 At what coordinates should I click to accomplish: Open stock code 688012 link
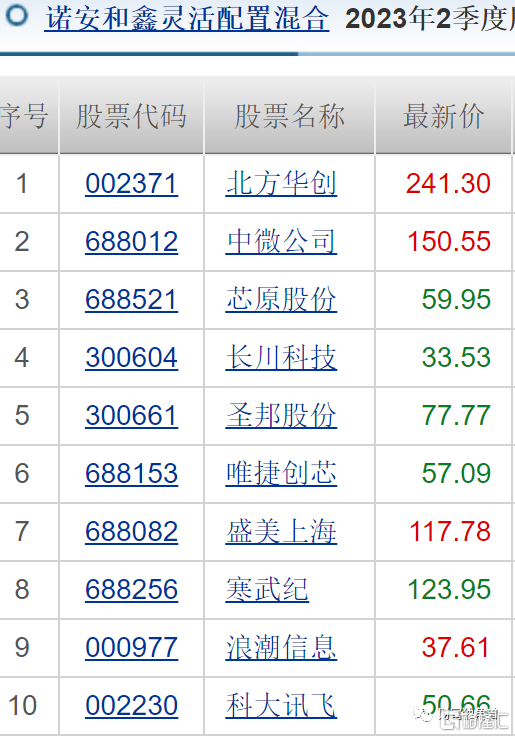(x=132, y=242)
